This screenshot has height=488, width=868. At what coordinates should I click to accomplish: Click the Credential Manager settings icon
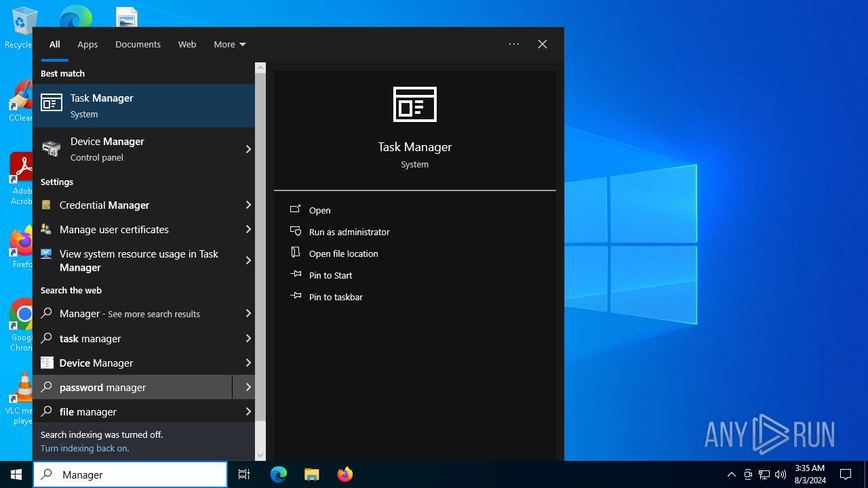click(46, 205)
